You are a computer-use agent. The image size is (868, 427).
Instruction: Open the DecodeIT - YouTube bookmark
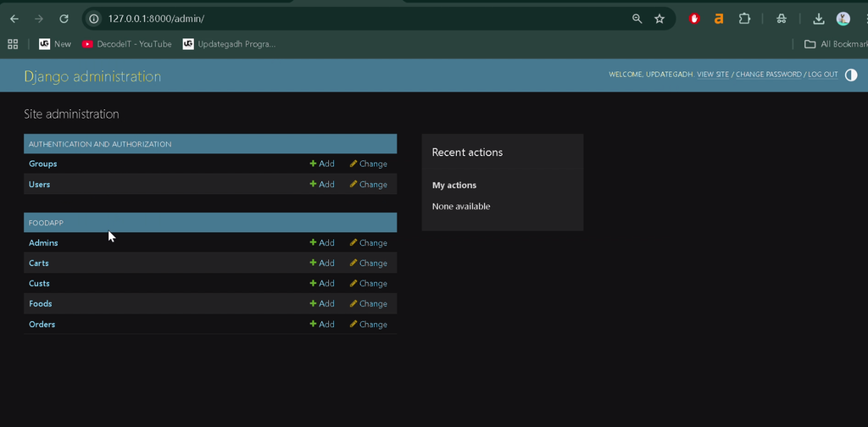(127, 44)
